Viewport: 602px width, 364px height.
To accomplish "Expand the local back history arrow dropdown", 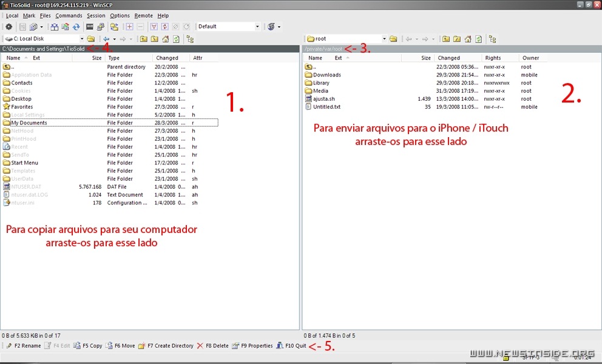I will (115, 39).
